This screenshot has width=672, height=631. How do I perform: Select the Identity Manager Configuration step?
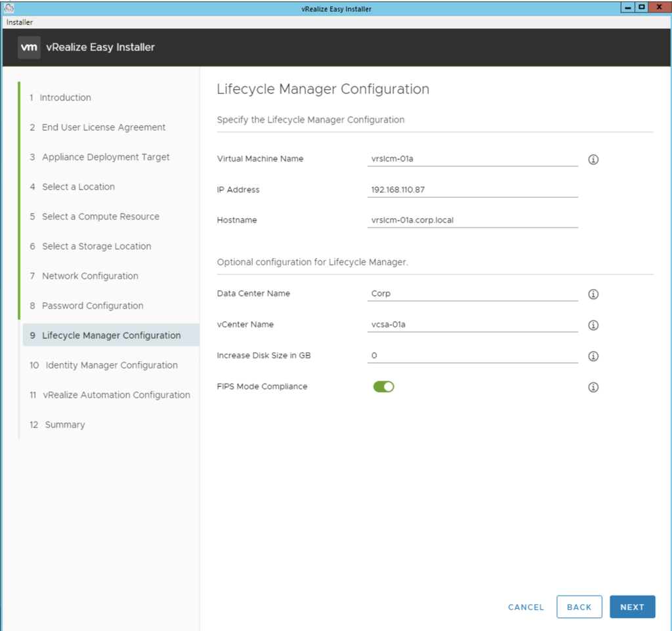pos(111,365)
